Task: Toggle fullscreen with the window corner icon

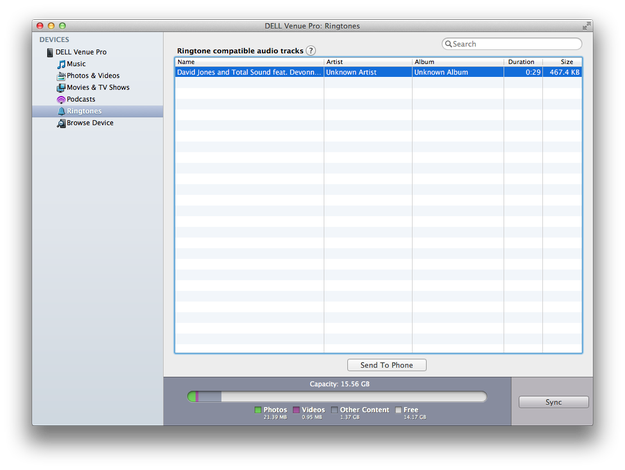Action: (x=586, y=26)
